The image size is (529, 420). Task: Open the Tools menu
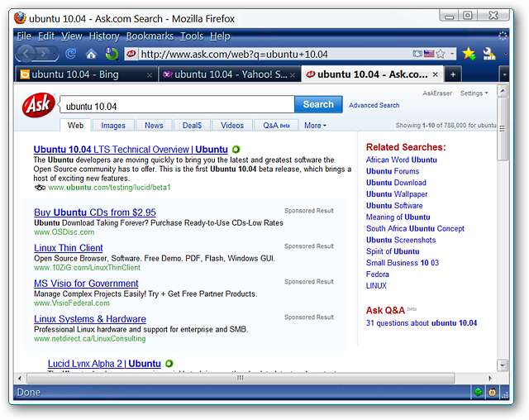pos(192,36)
